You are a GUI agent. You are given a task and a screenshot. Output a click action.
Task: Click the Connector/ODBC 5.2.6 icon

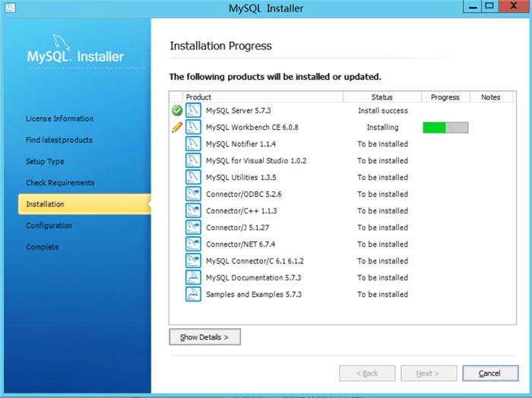pos(193,194)
